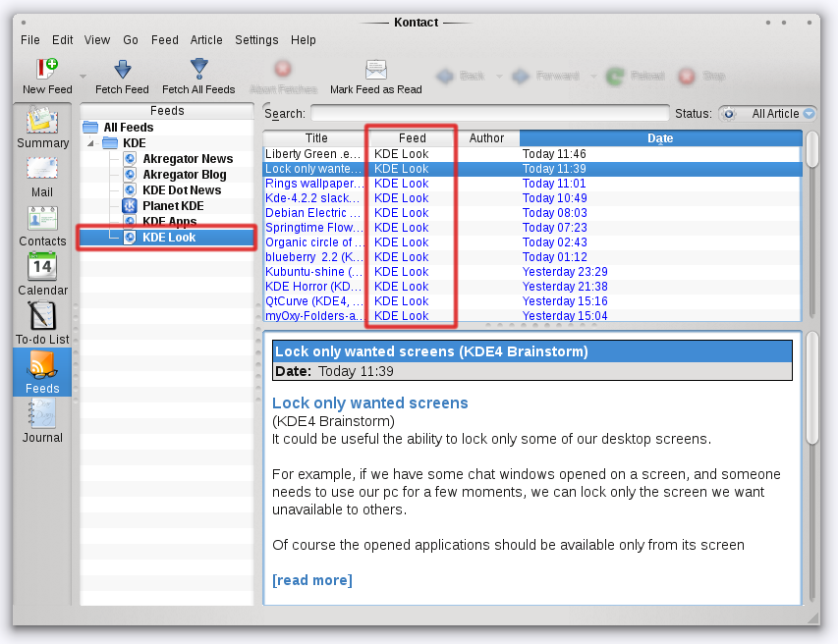The height and width of the screenshot is (644, 838).
Task: Select the myOxy-Folders article
Action: pyautogui.click(x=532, y=315)
